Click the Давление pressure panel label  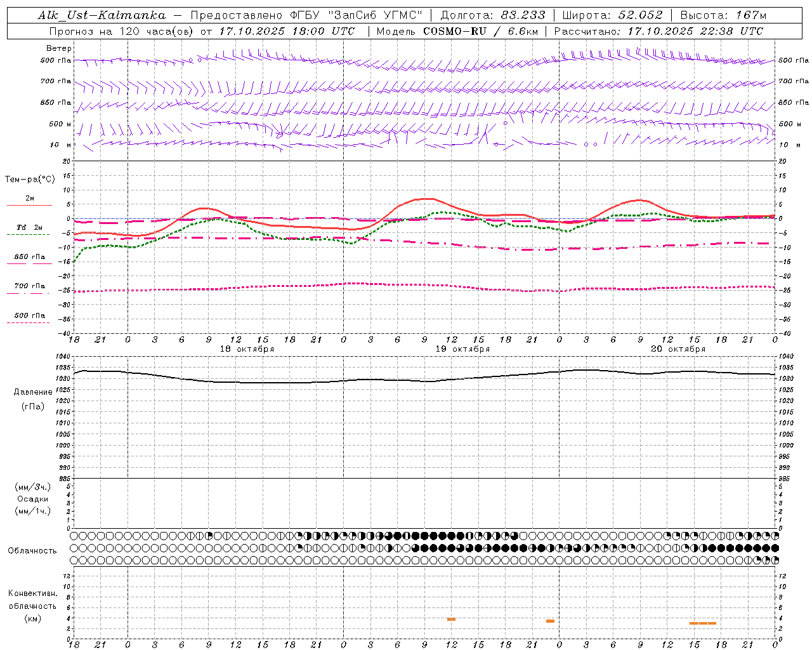[x=33, y=392]
